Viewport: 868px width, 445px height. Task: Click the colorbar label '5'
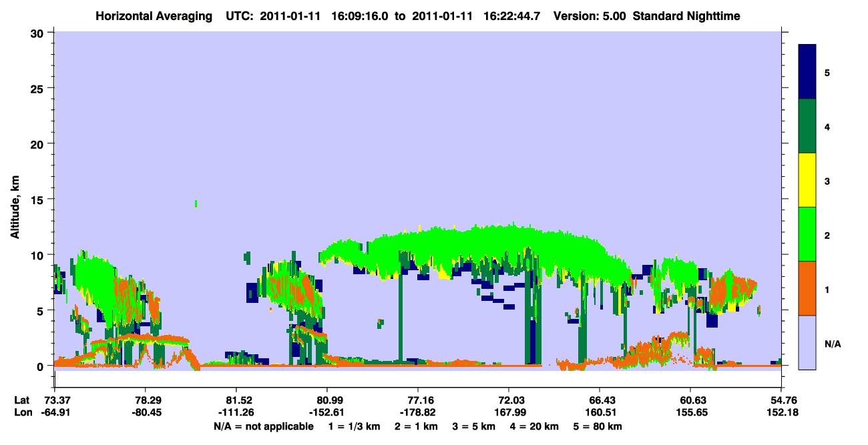pyautogui.click(x=827, y=72)
